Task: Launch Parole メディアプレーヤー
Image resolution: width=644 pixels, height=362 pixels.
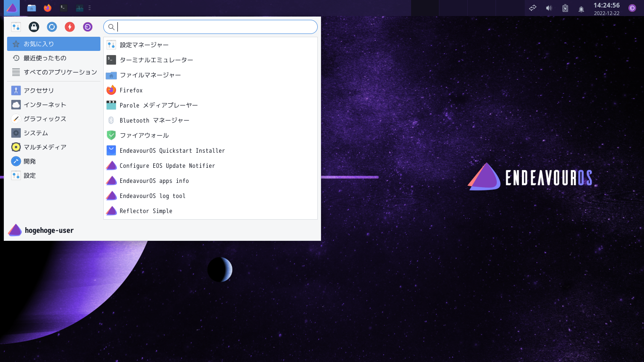Action: (x=210, y=105)
